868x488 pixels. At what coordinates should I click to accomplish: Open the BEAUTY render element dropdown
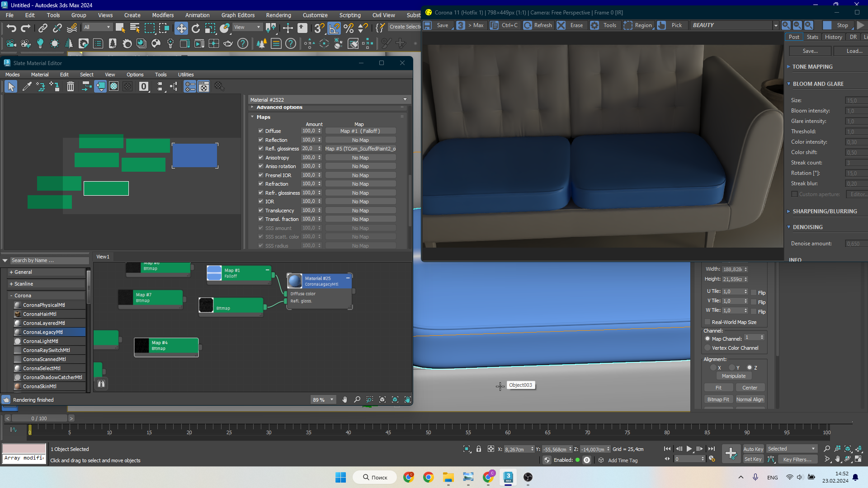776,25
